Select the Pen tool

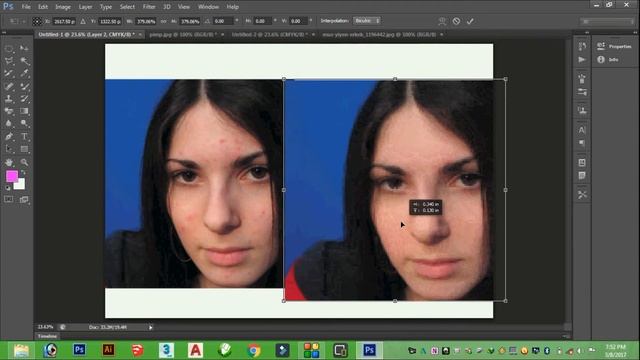9,136
